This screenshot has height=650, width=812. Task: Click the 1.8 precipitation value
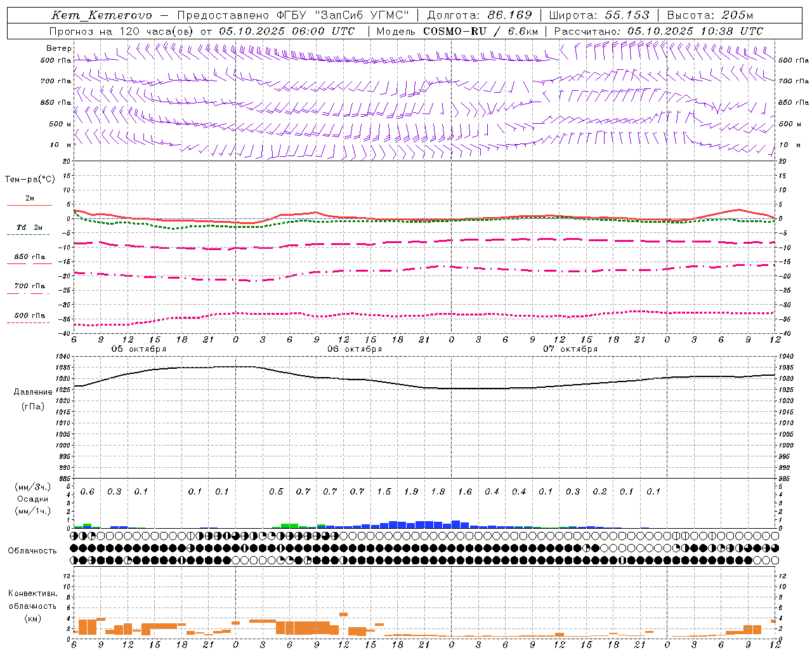(438, 492)
